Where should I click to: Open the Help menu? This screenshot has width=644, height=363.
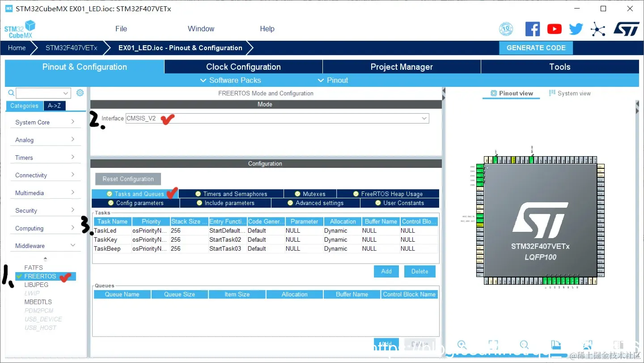(x=267, y=29)
